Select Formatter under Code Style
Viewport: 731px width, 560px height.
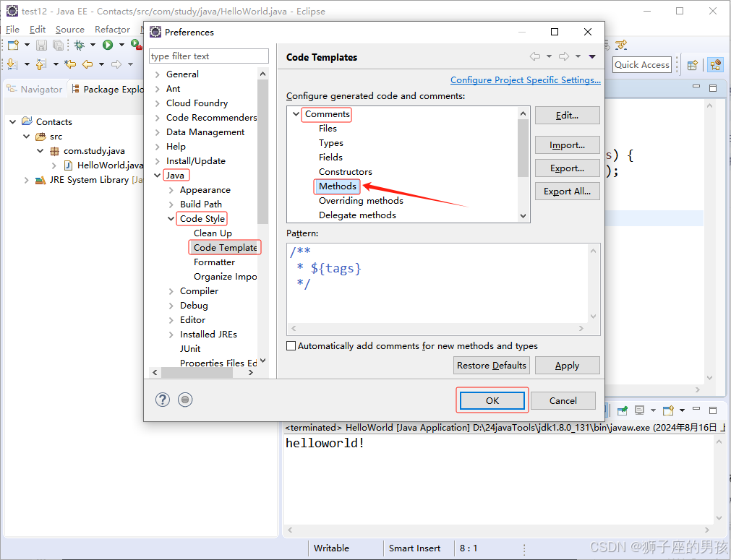(x=214, y=262)
